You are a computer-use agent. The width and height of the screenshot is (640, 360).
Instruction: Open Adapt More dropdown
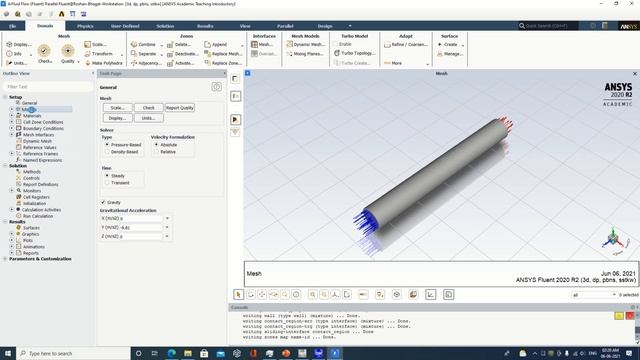[x=427, y=64]
